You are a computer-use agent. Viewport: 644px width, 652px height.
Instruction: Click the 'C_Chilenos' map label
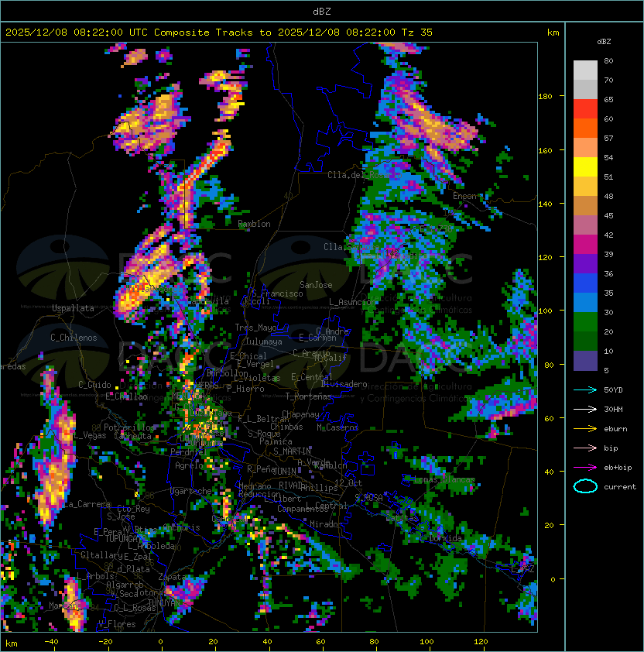[x=74, y=338]
